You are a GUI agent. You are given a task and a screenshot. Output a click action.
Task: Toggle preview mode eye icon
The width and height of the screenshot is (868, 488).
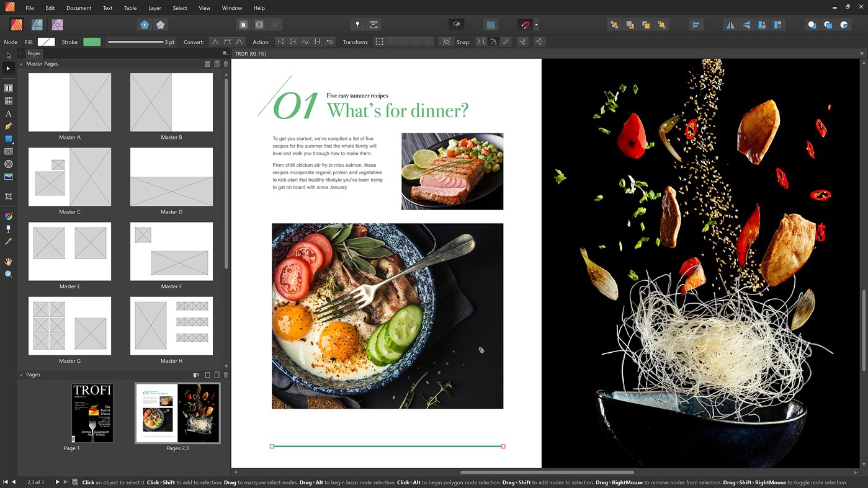(x=456, y=25)
